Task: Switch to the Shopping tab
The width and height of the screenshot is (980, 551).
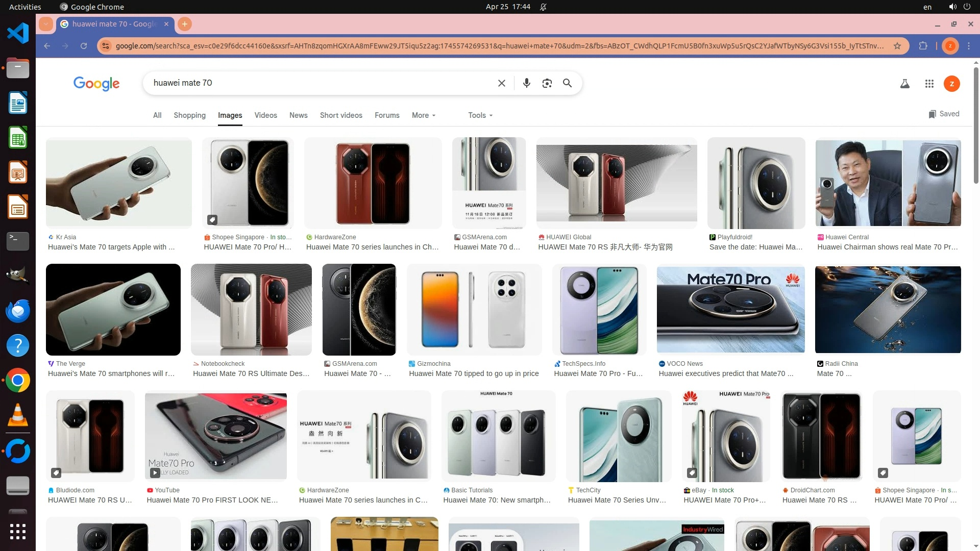Action: click(x=189, y=115)
